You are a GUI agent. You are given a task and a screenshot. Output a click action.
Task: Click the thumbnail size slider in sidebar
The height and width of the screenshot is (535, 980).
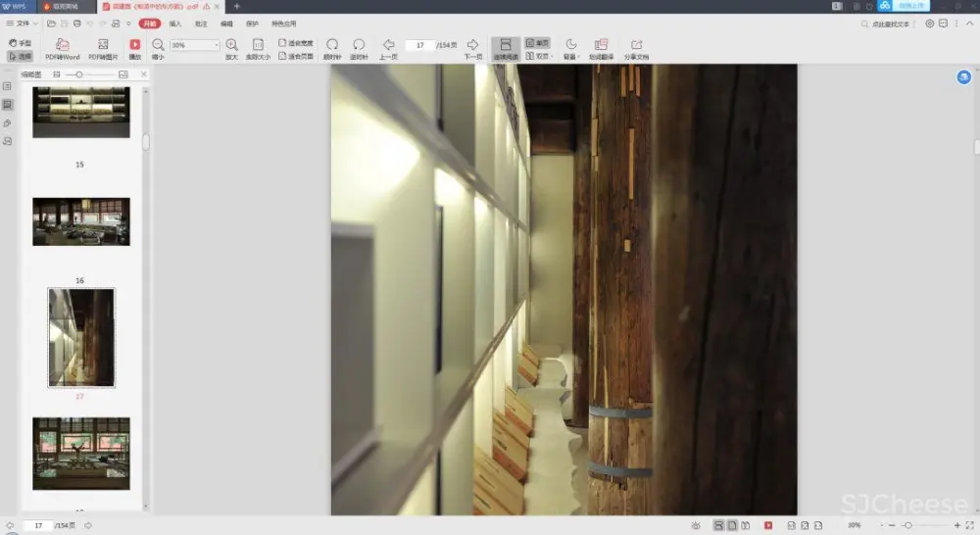[x=78, y=74]
